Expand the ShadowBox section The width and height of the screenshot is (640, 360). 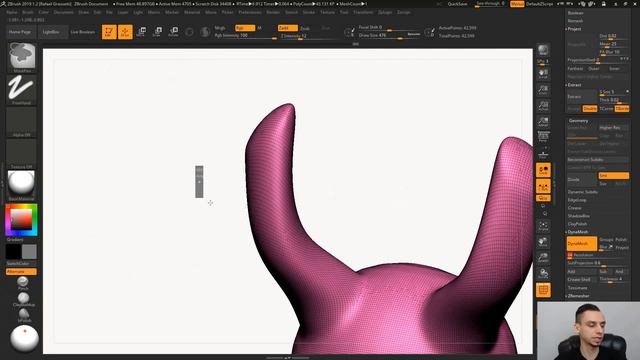578,216
